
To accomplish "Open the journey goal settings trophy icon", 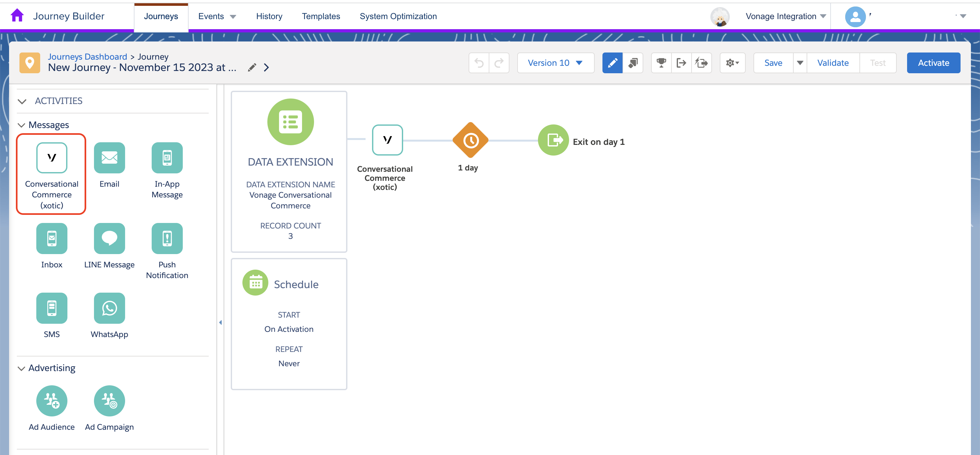I will coord(661,63).
